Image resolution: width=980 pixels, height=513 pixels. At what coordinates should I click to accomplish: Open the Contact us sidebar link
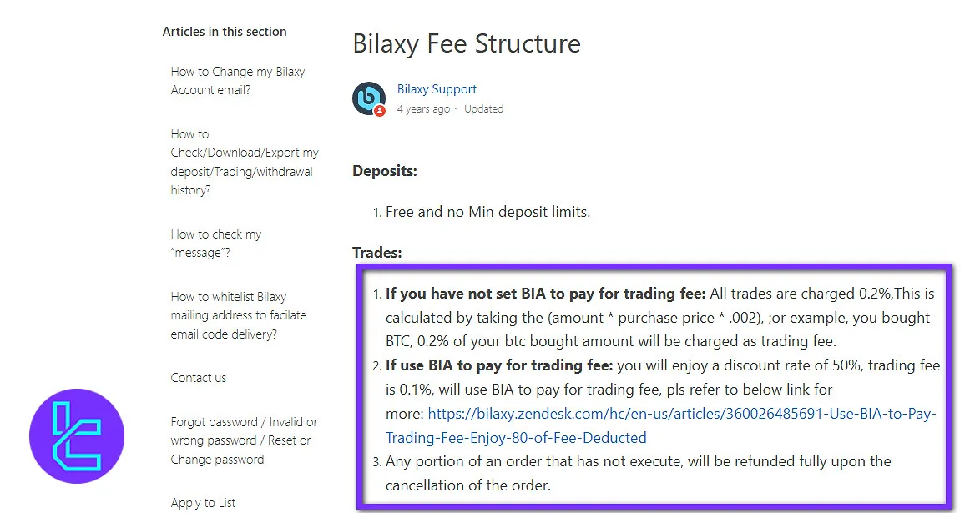click(199, 378)
